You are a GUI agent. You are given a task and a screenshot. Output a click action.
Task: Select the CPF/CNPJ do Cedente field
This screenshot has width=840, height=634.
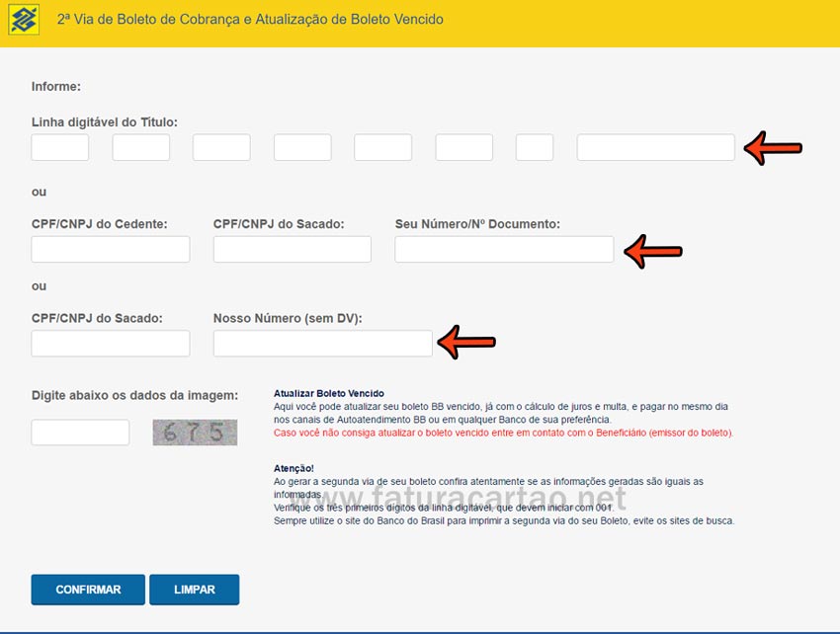[x=110, y=249]
